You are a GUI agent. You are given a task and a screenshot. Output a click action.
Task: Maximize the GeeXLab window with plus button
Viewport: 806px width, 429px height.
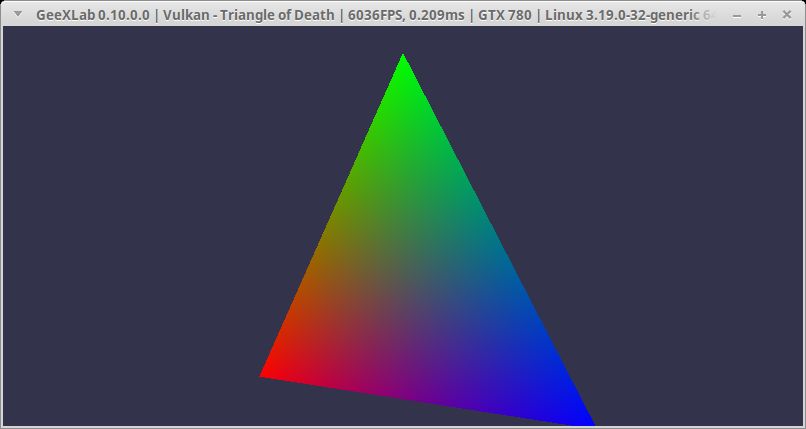762,15
